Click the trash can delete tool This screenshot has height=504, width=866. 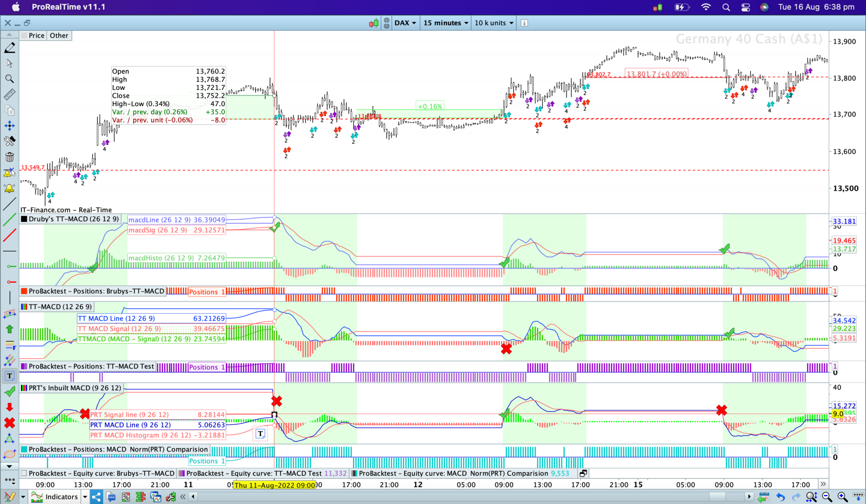point(9,157)
